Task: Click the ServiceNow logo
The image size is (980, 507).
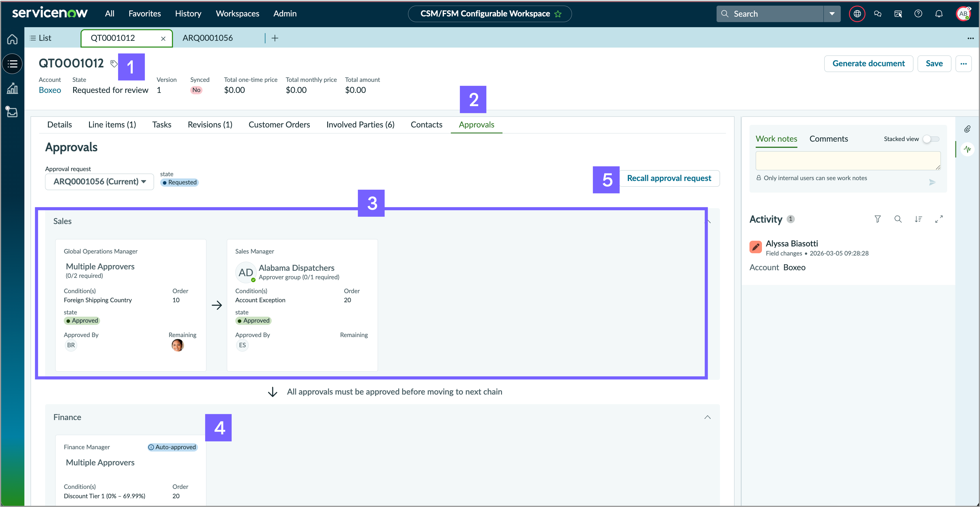Action: tap(50, 13)
